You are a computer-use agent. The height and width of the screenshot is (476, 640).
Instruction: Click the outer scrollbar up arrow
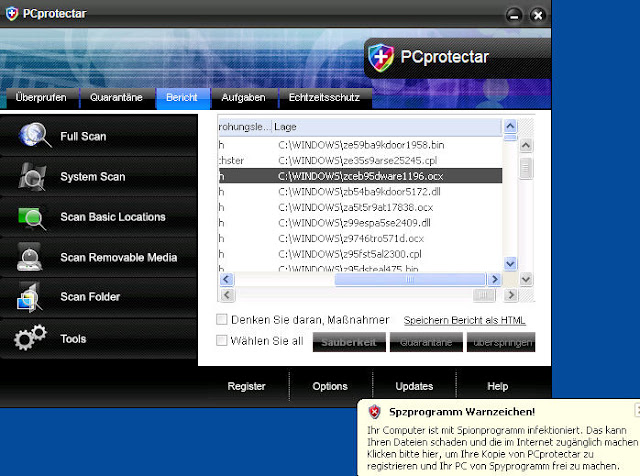coord(526,145)
